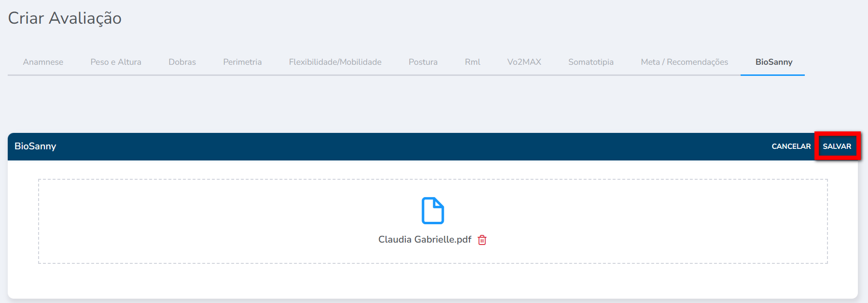Click the BioSanny panel header title

coord(35,146)
